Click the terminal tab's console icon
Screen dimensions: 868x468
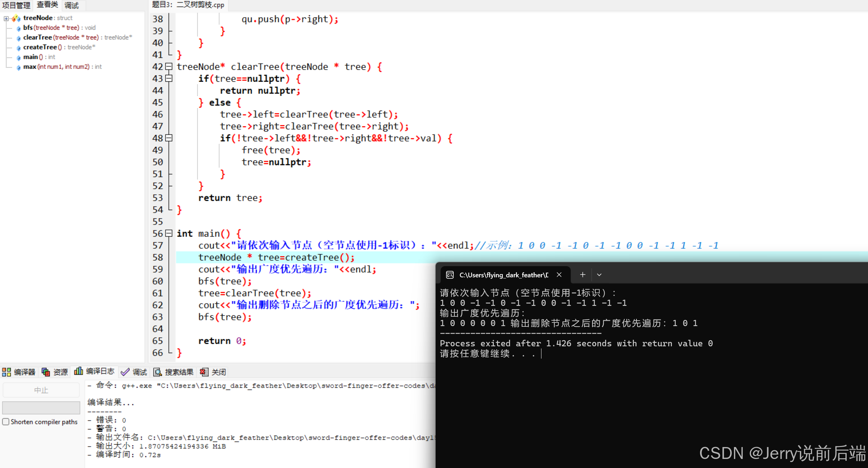pos(450,275)
